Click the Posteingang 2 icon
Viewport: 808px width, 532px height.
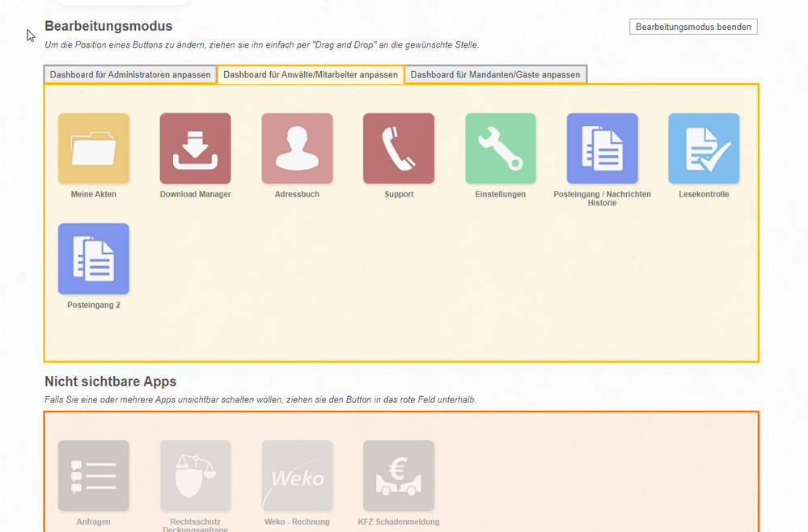pos(93,259)
